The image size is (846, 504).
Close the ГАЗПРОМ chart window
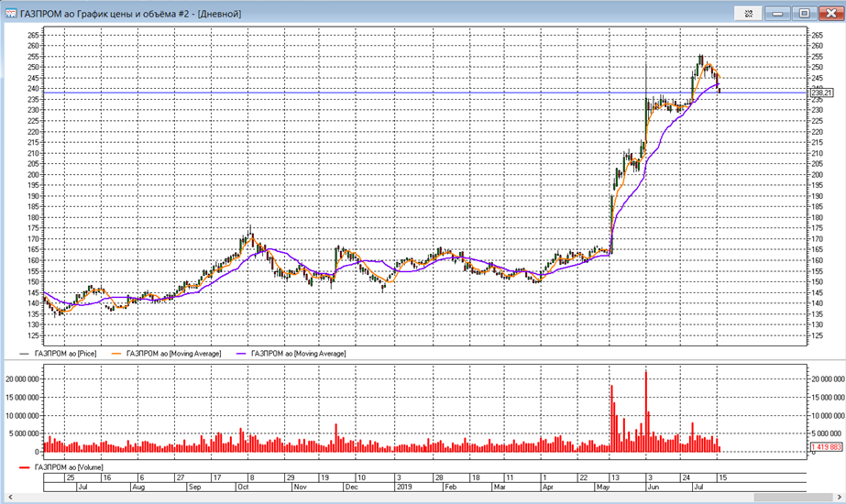click(x=831, y=14)
